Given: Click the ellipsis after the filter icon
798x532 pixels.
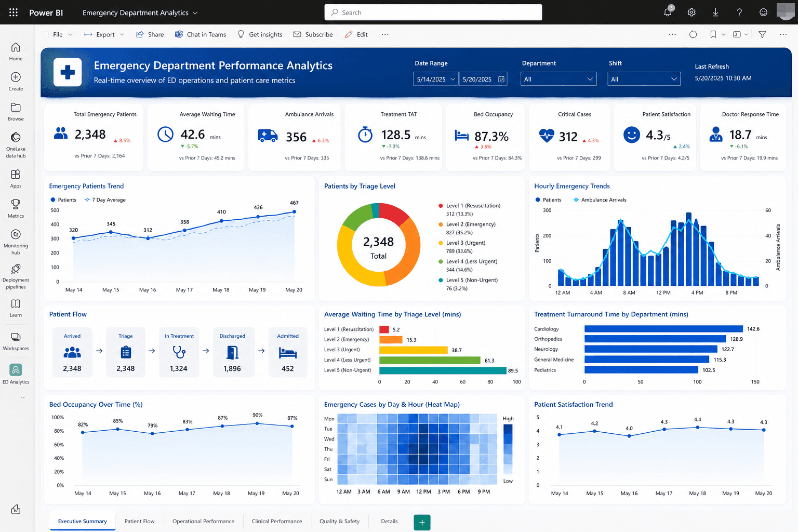Looking at the screenshot, I should tap(783, 34).
